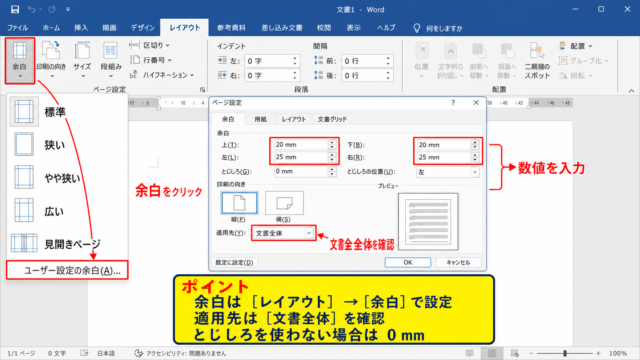Screen dimensions: 640x360
Task: Collapse the ribbon with the chevron
Action: (x=631, y=91)
